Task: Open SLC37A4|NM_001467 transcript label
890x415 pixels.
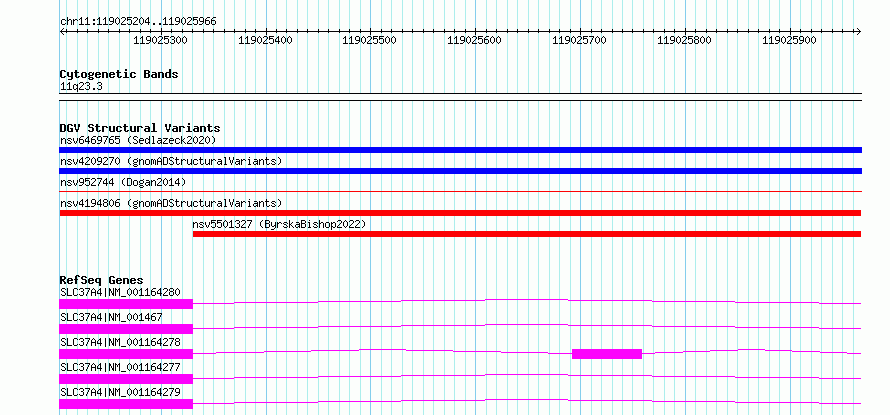Action: pos(111,318)
